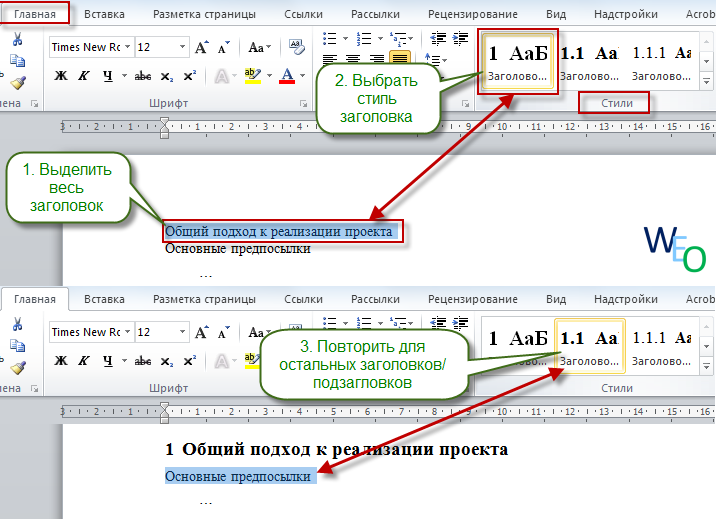Apply 1.1.1 Заголовок style in the bottom styles gallery
This screenshot has width=716, height=519.
tap(662, 346)
